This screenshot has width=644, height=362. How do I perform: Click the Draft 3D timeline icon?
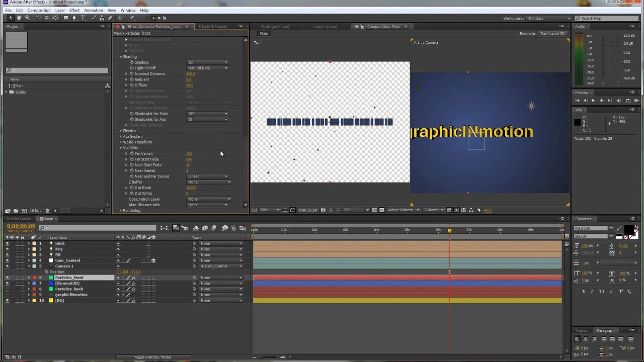[185, 228]
